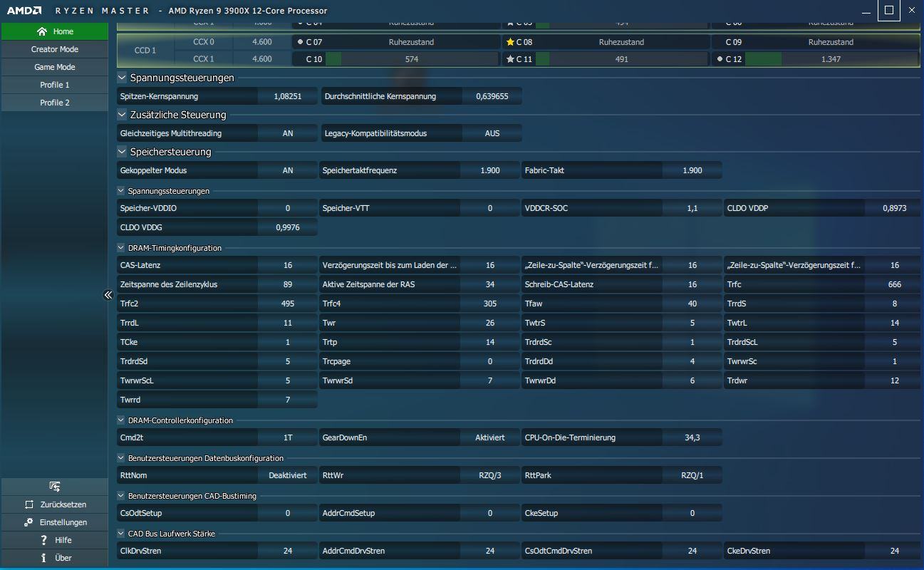The image size is (924, 570).
Task: Click the Über info icon
Action: click(44, 558)
